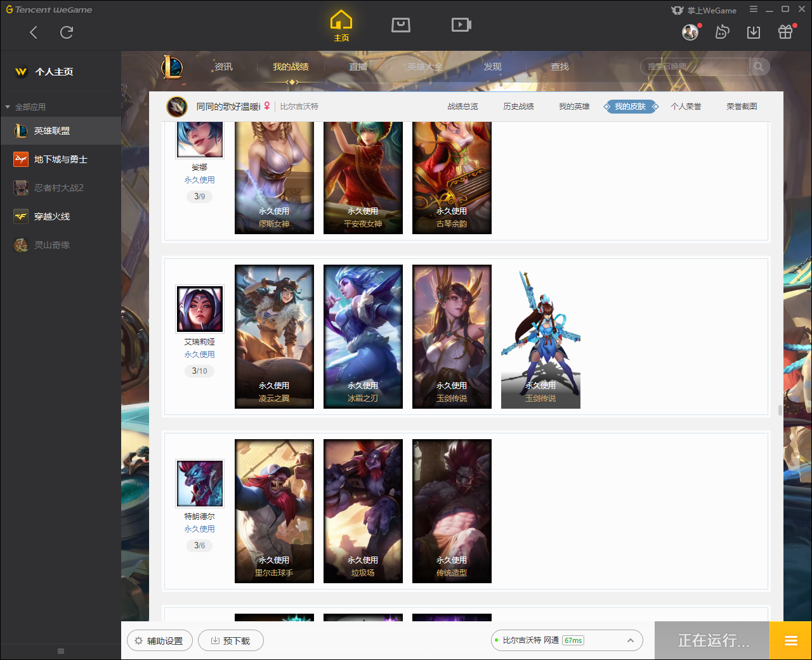
Task: Open the main menu hamburger icon
Action: point(754,10)
